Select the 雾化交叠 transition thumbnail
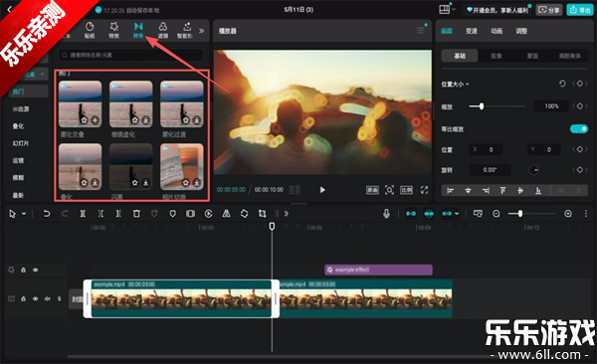Image resolution: width=597 pixels, height=364 pixels. [80, 104]
